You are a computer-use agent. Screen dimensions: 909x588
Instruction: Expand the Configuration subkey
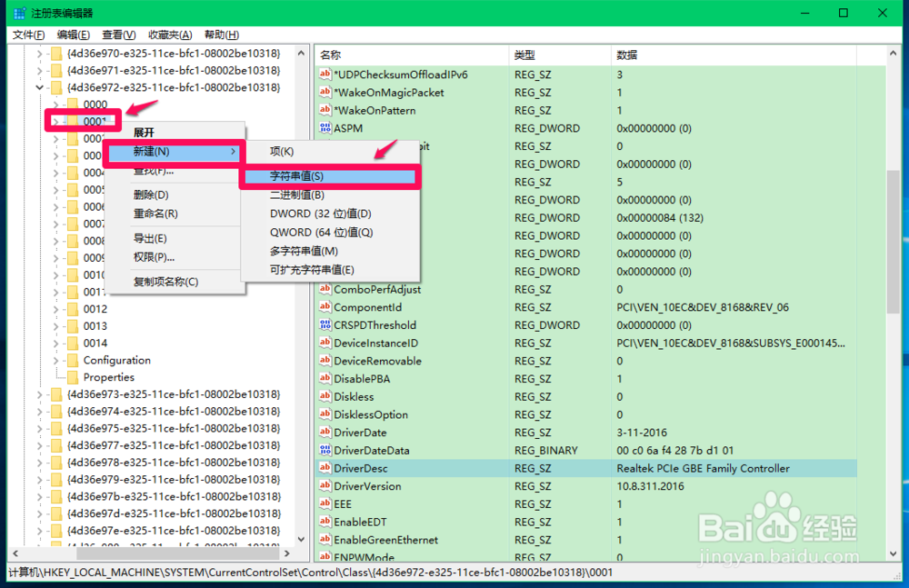pyautogui.click(x=55, y=360)
